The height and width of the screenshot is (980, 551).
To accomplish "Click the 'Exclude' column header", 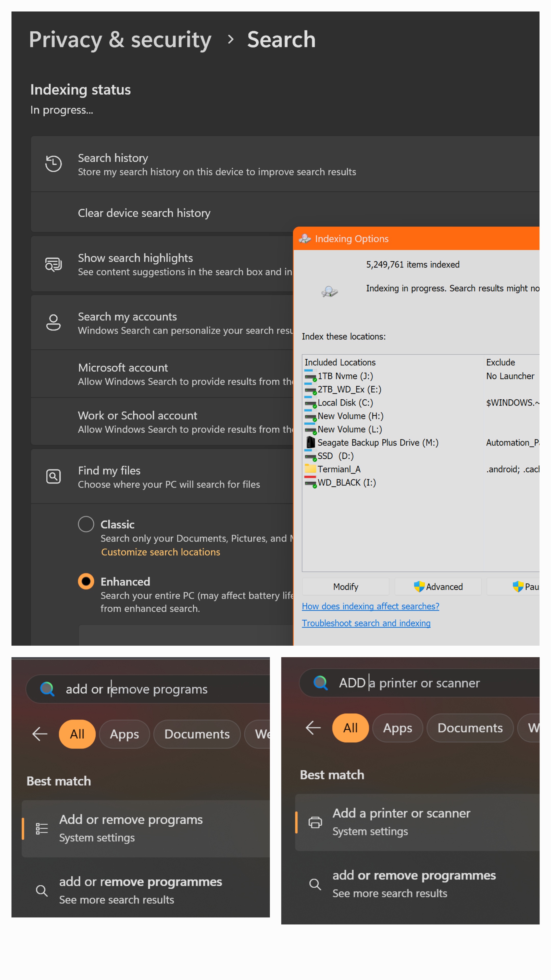I will tap(500, 362).
